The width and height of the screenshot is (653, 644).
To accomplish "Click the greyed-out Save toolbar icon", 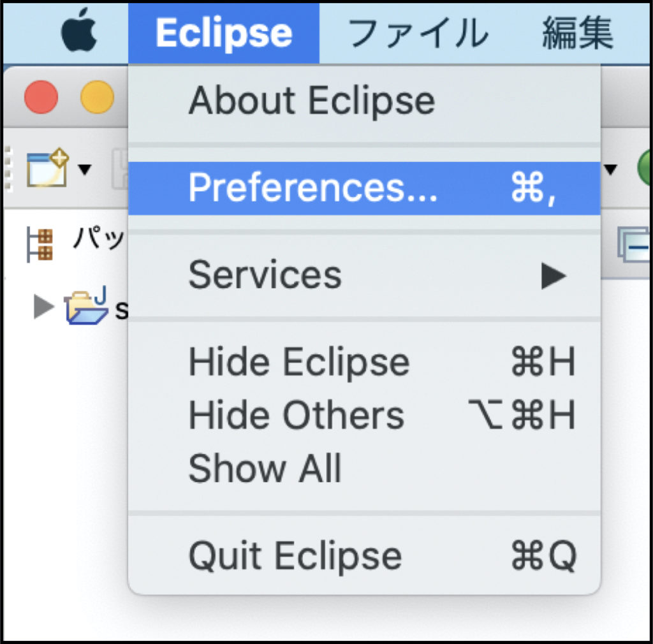I will pyautogui.click(x=120, y=170).
